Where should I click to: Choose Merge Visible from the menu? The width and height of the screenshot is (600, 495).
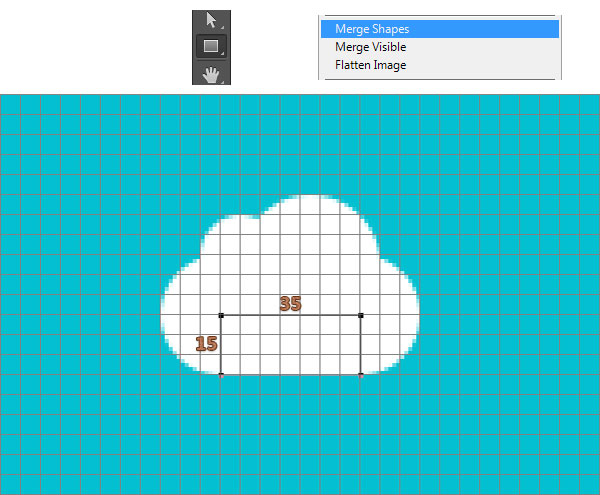point(440,47)
